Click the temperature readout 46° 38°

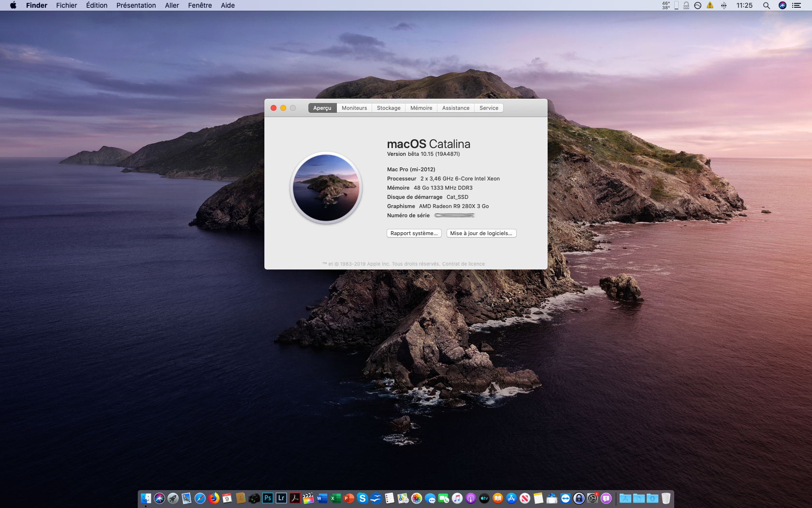click(666, 5)
